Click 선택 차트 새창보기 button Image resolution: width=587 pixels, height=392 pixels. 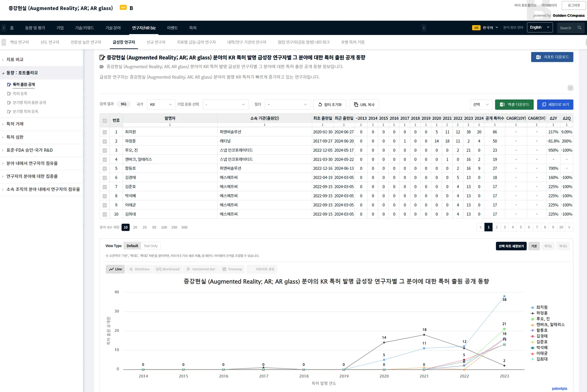tap(511, 246)
